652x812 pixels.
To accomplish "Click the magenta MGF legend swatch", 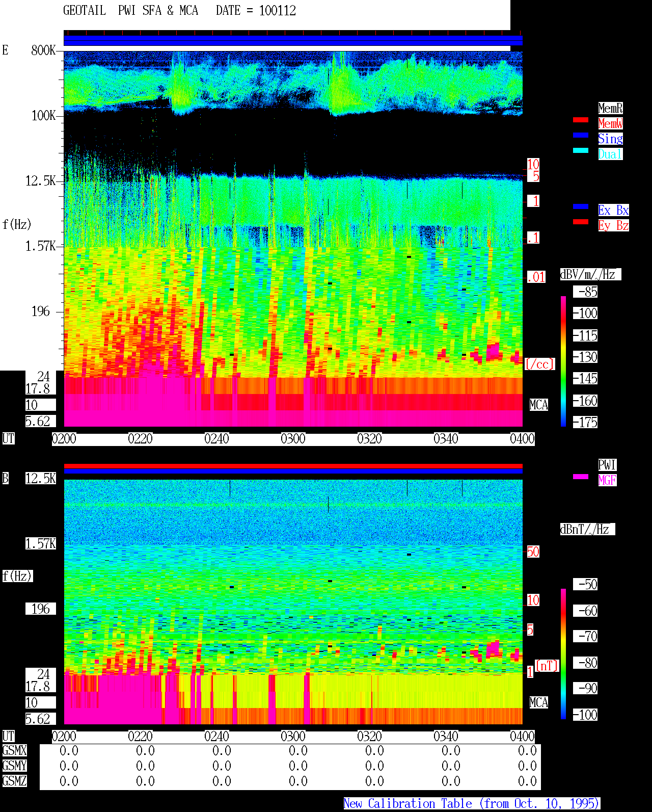I will pos(581,477).
